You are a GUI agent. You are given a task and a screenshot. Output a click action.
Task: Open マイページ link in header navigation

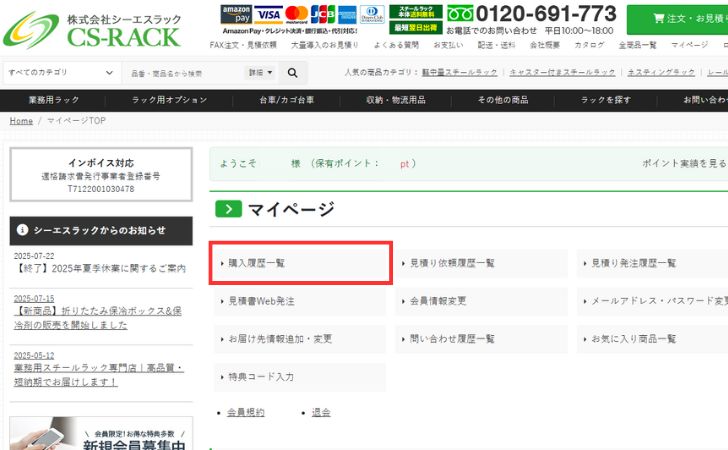[689, 45]
